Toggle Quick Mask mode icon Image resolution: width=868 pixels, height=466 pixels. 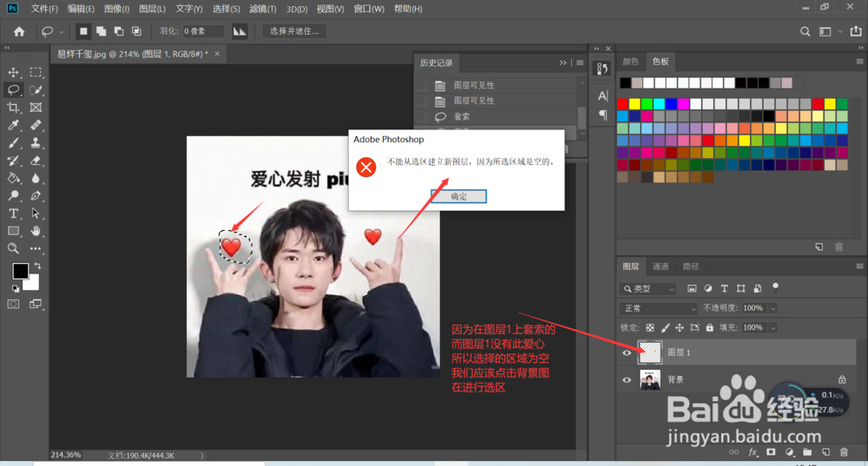(x=13, y=304)
